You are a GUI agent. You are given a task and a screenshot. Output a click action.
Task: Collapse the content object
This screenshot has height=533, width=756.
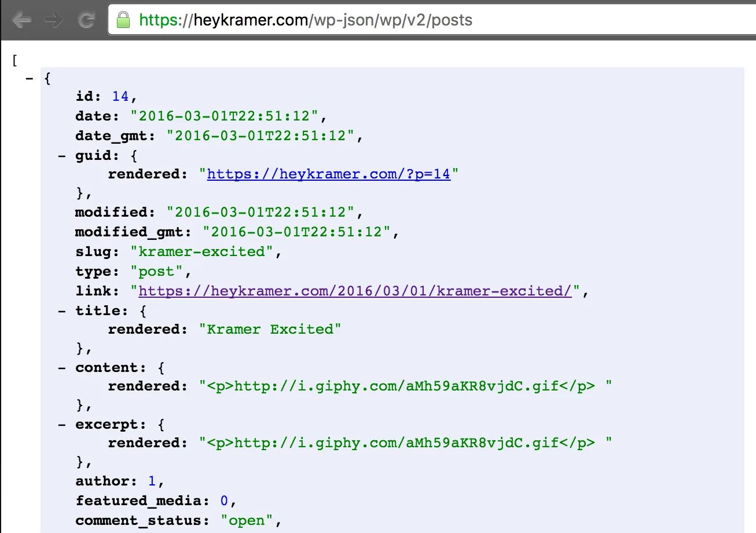tap(62, 367)
